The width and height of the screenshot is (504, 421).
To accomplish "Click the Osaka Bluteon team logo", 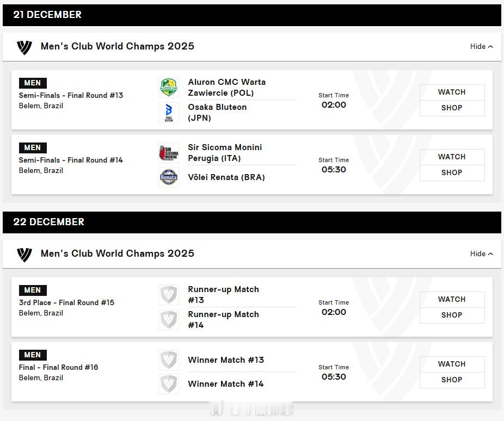I will point(169,113).
